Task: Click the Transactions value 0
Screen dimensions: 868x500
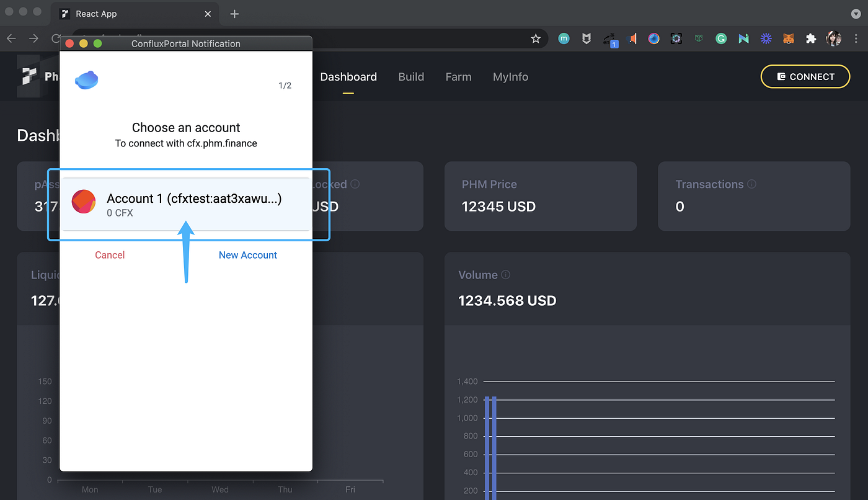Action: click(680, 207)
